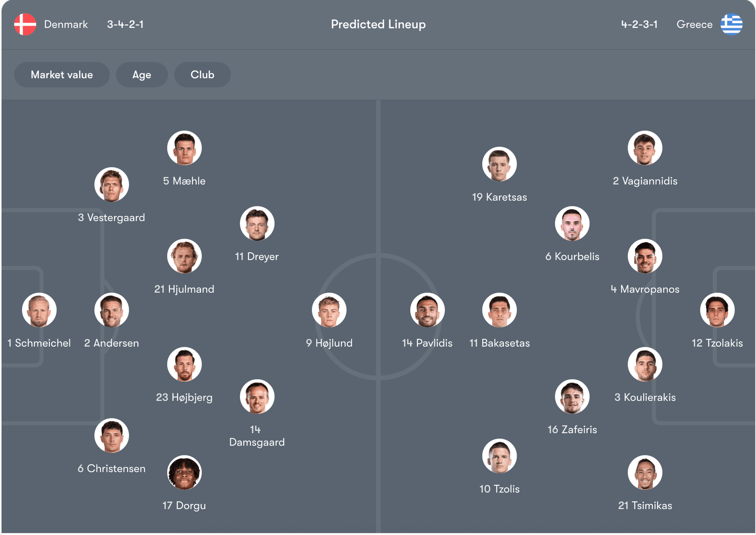Open Vagiannidis's player photo
Viewport: 756px width, 535px height.
pyautogui.click(x=645, y=148)
